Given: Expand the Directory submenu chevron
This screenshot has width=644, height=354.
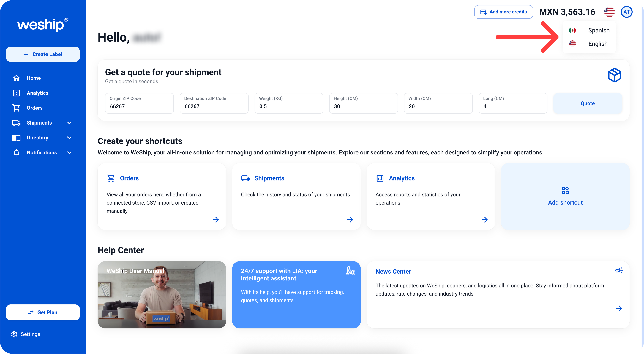Looking at the screenshot, I should pos(70,138).
